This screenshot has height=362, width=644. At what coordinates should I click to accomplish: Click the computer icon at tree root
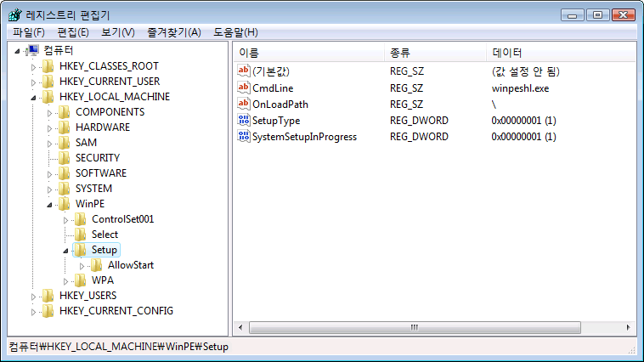[33, 50]
